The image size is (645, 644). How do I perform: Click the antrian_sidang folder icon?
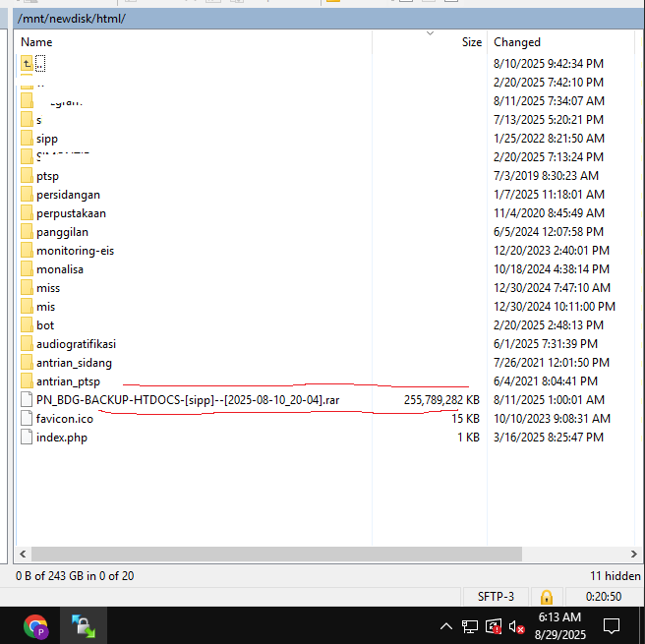[27, 362]
